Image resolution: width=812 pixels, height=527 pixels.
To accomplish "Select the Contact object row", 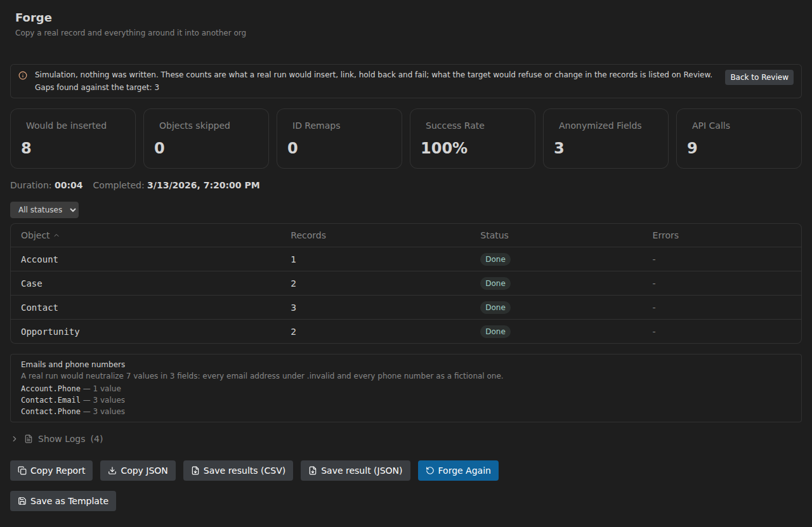I will [406, 308].
